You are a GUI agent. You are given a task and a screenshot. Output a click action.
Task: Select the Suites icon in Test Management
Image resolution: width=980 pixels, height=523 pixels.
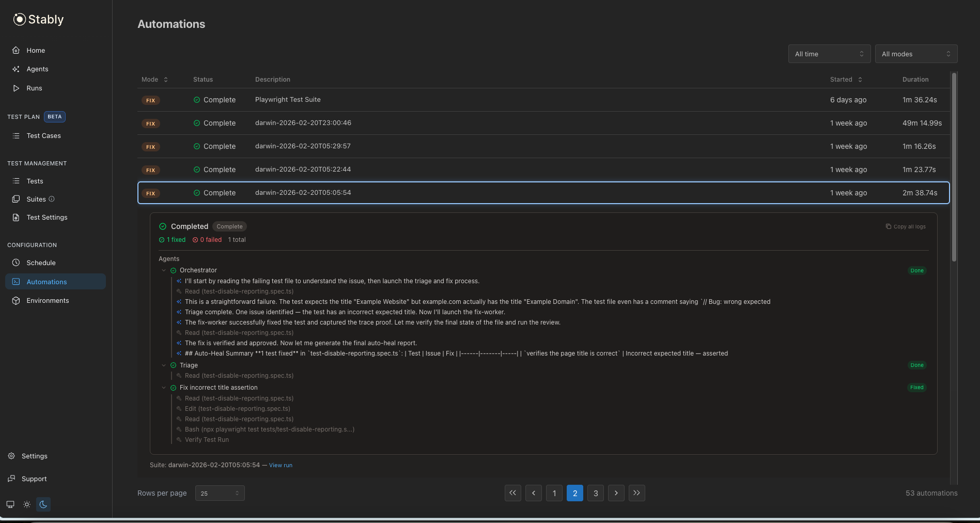[16, 199]
